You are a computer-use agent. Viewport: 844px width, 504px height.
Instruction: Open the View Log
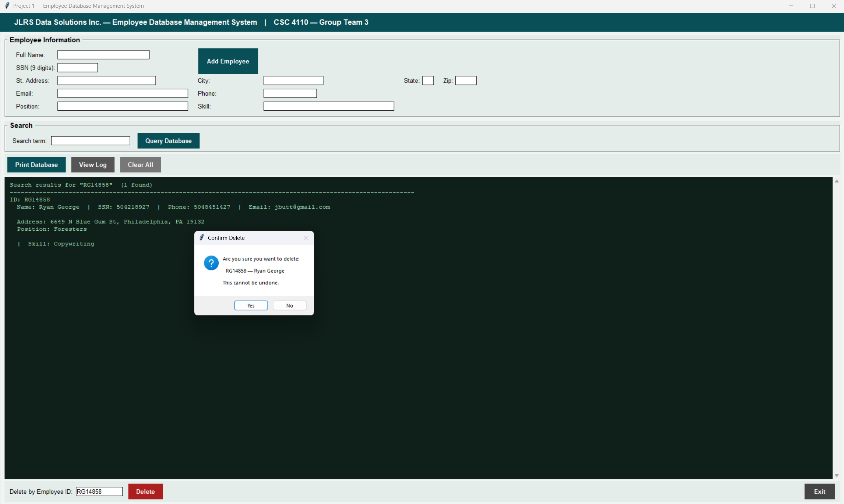[92, 164]
